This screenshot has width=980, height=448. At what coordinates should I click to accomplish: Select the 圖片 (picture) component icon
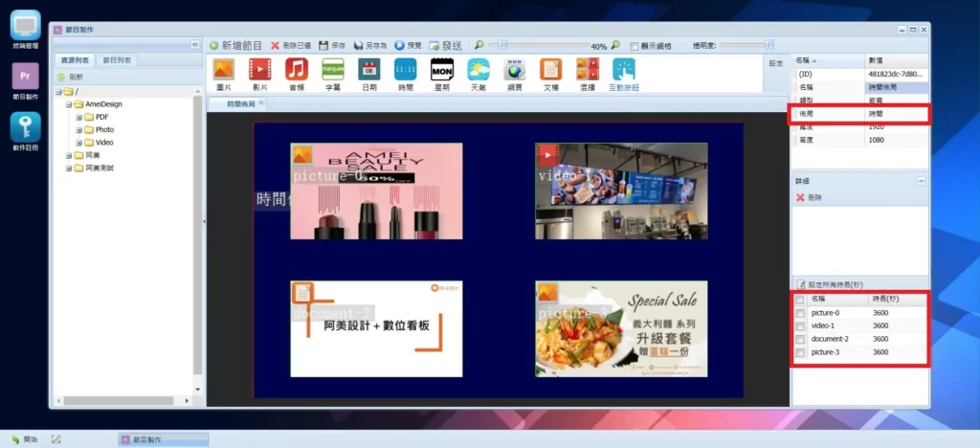click(223, 71)
